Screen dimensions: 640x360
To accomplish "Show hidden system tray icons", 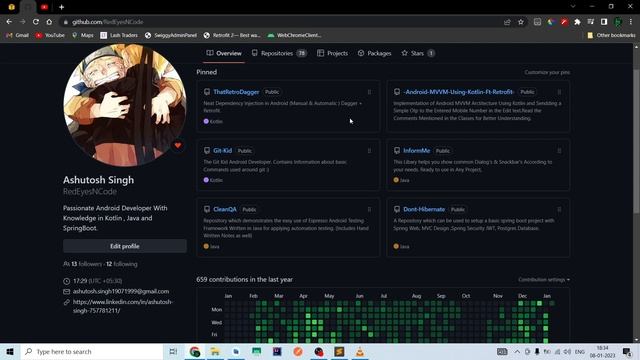I will (517, 351).
